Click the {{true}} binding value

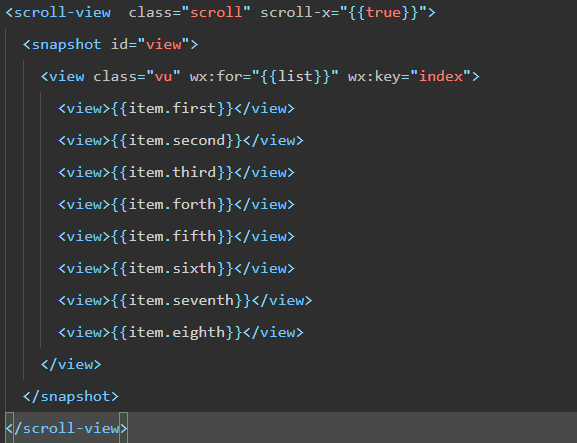pyautogui.click(x=383, y=13)
